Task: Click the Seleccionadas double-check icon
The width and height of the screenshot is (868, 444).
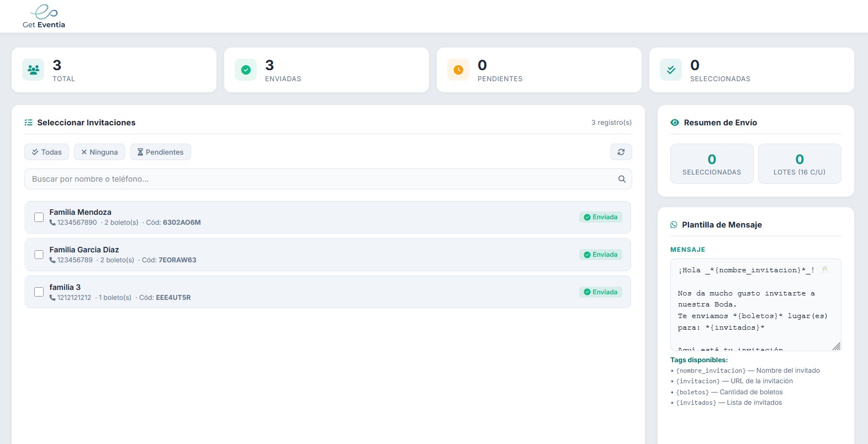Action: coord(671,70)
